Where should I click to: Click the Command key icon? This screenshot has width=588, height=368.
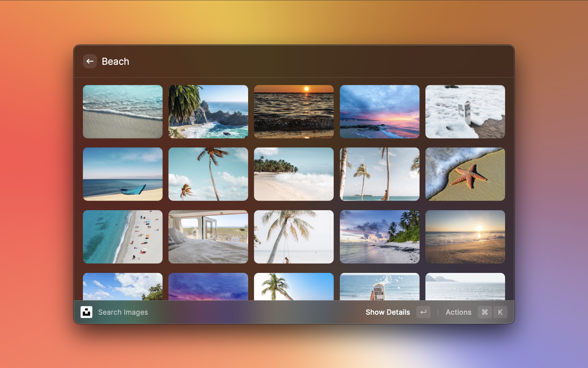pos(485,312)
